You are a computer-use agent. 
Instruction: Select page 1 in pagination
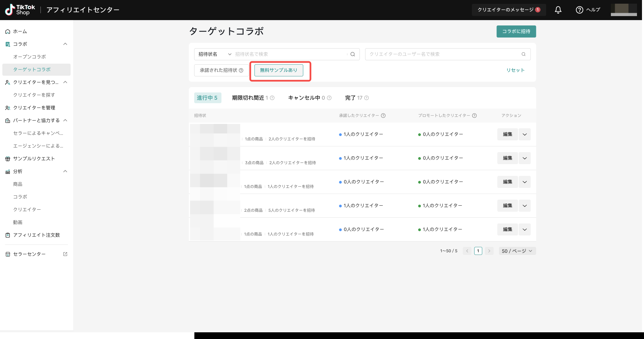(x=478, y=251)
